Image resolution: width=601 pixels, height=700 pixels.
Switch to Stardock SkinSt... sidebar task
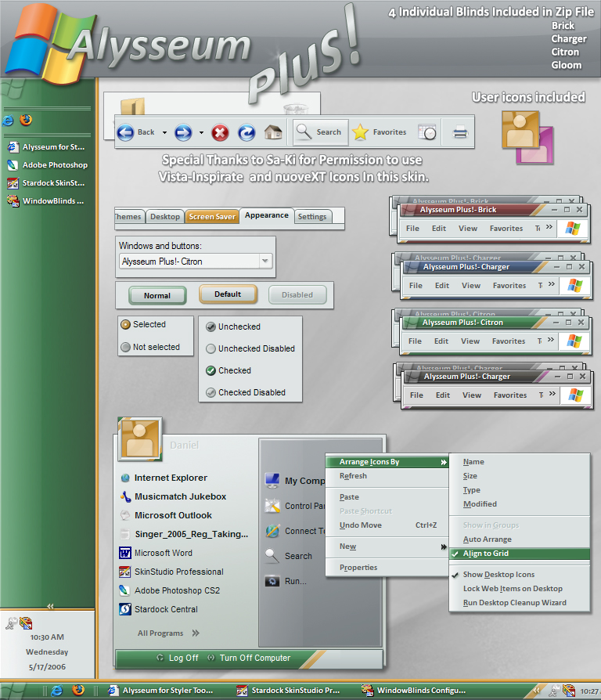tap(46, 183)
